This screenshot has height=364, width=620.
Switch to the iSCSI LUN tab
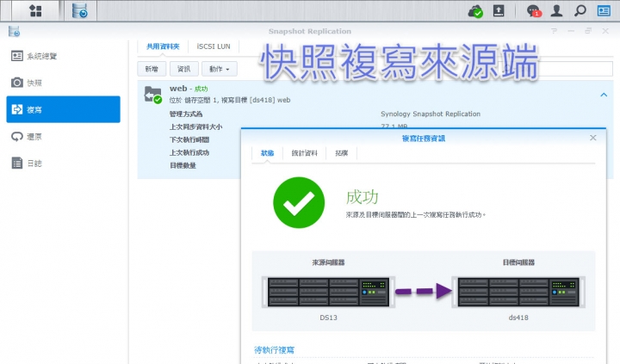(214, 46)
